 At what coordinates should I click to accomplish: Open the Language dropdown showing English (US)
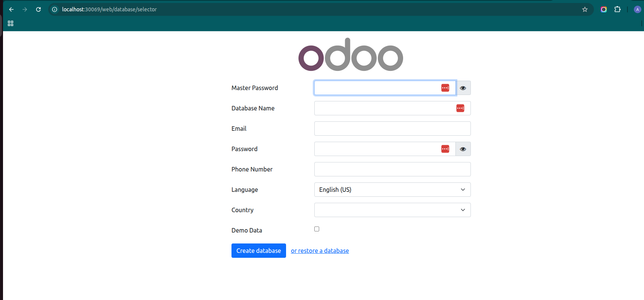coord(393,190)
